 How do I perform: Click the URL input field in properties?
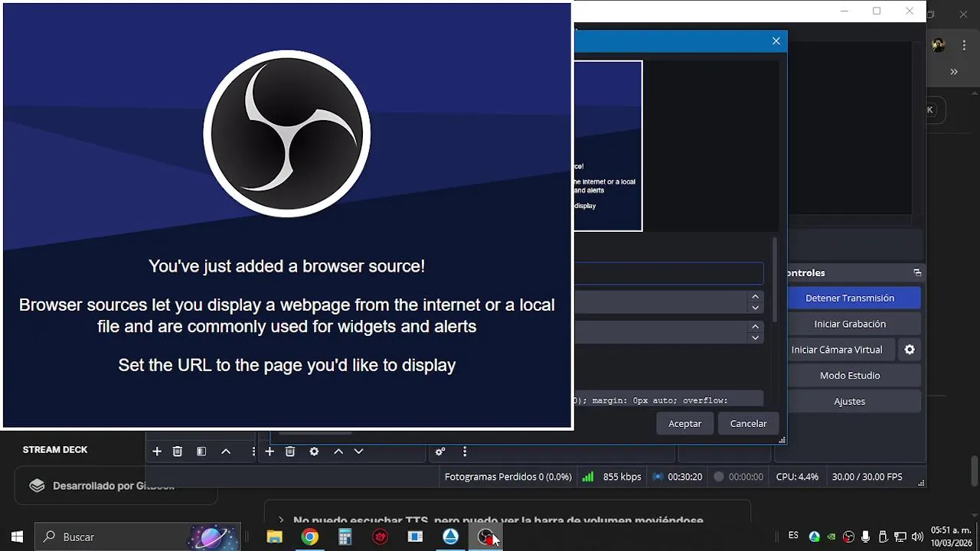tap(668, 273)
